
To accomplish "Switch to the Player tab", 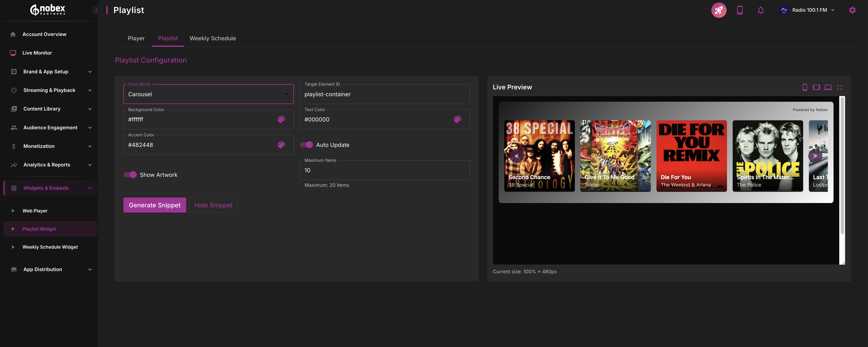I will [x=136, y=38].
